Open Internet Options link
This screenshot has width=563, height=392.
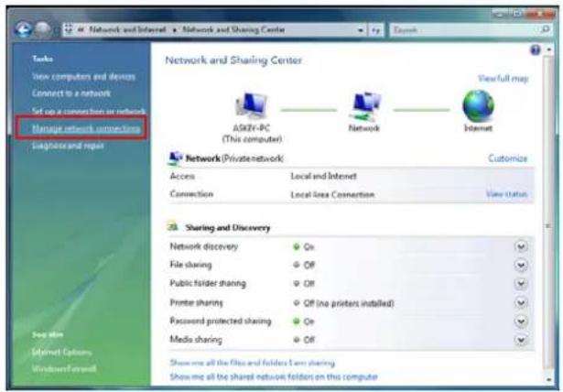tap(61, 352)
